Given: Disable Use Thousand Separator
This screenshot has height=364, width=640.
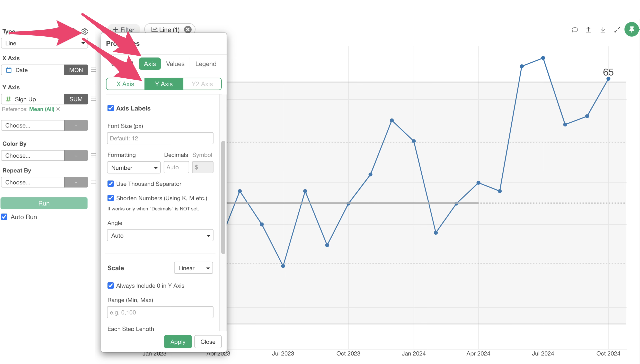Looking at the screenshot, I should [x=110, y=184].
